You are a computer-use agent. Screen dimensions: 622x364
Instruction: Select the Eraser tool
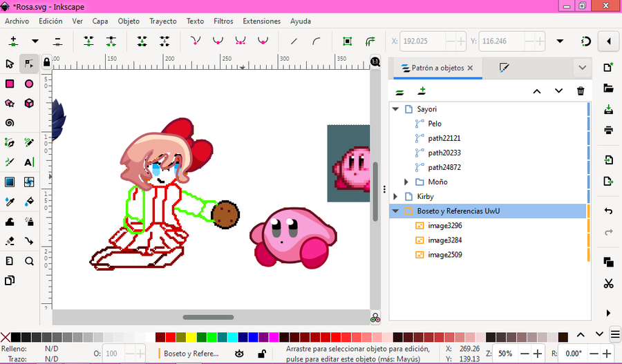[x=10, y=241]
